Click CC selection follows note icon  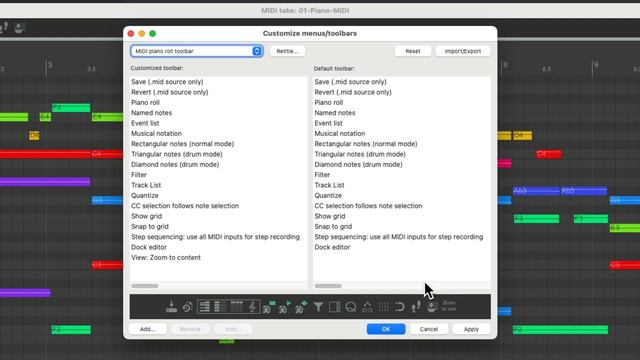[367, 307]
